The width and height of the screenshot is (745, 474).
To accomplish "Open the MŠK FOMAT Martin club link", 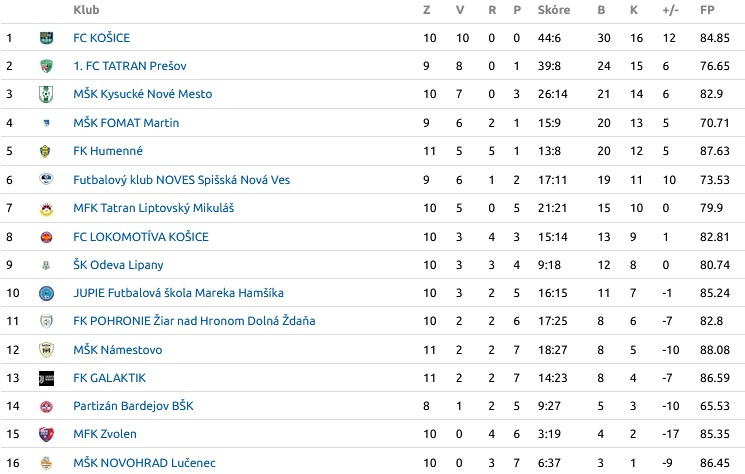I will pos(126,123).
